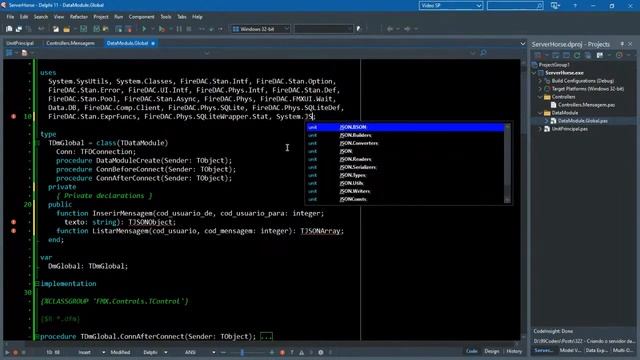Click the Save file toolbar icon

83,29
